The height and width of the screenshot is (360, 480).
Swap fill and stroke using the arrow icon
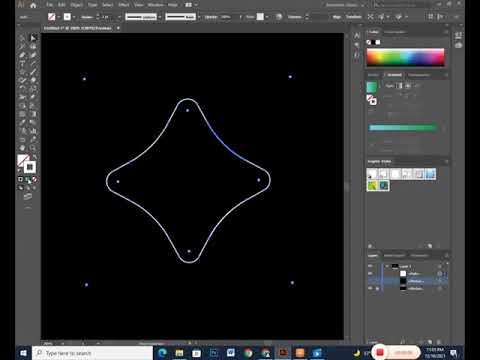35,156
